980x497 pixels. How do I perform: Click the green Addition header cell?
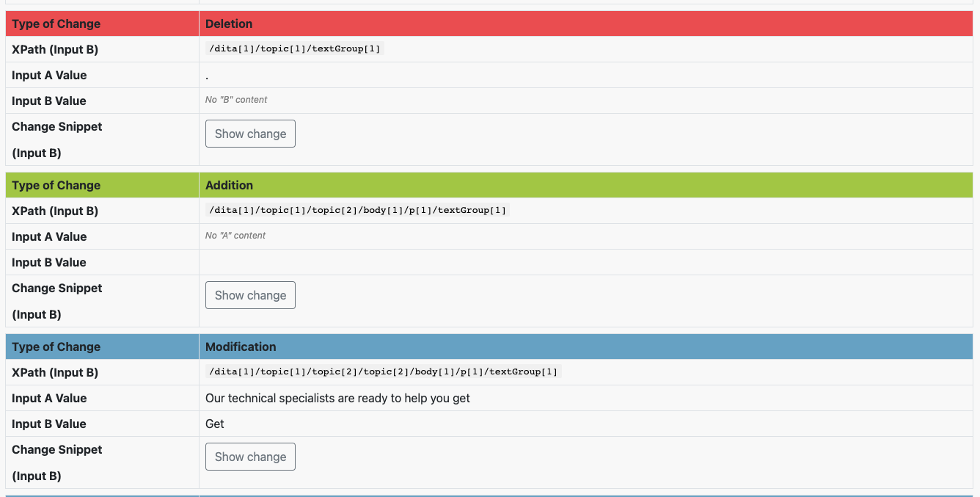(x=229, y=185)
